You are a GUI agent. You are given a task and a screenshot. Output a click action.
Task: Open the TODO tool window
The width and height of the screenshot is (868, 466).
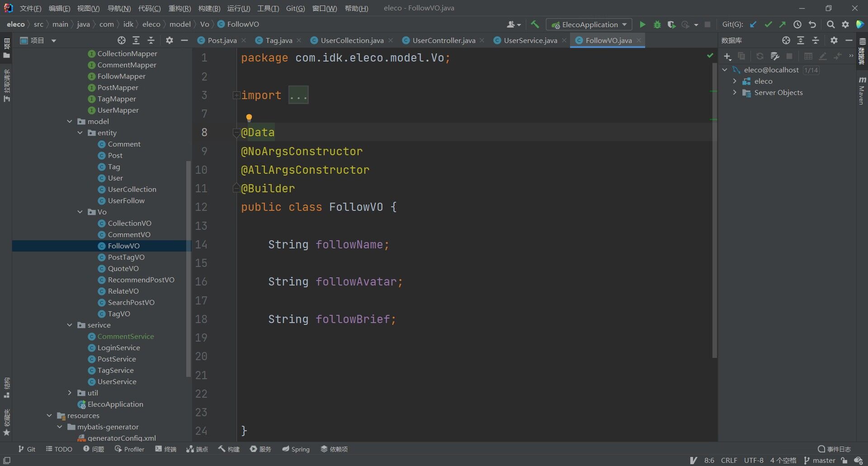pos(59,449)
